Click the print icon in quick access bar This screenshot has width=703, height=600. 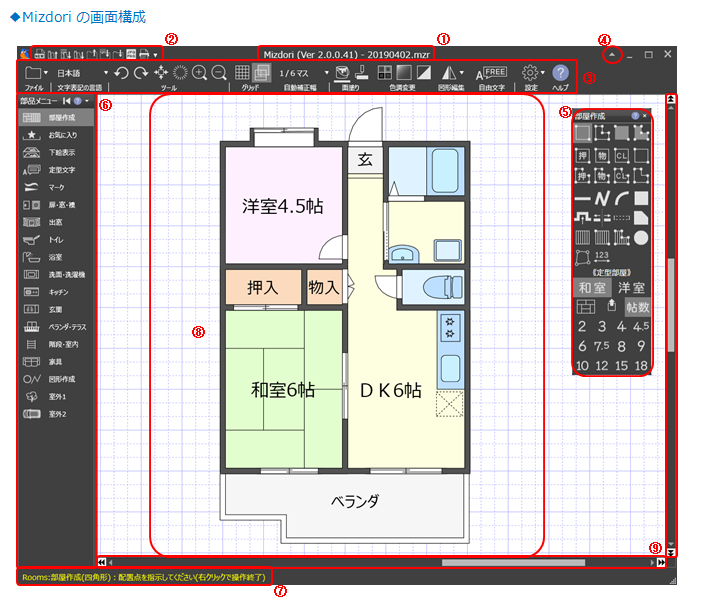tap(144, 54)
